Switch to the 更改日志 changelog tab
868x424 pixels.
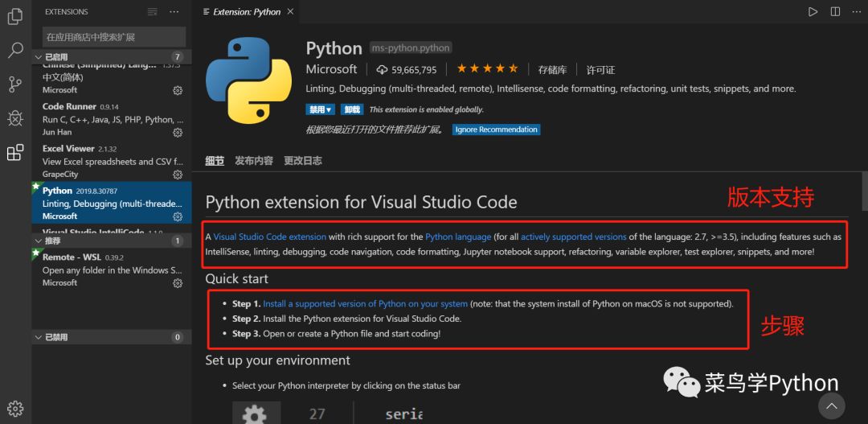click(303, 161)
